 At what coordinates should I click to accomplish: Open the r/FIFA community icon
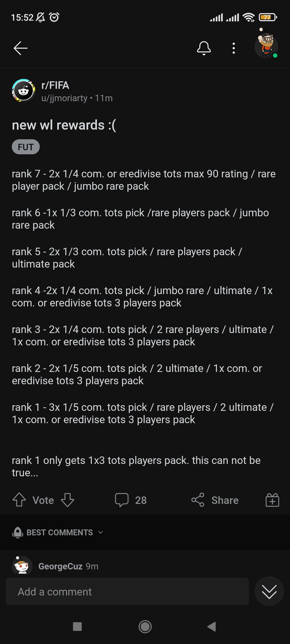click(23, 91)
